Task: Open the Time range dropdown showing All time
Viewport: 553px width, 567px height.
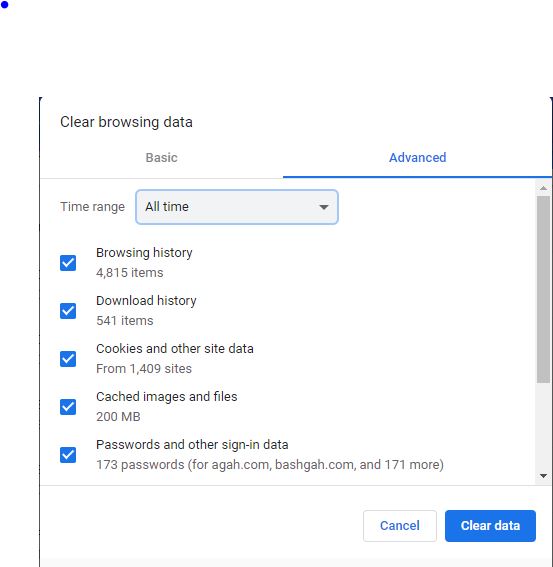Action: click(237, 207)
